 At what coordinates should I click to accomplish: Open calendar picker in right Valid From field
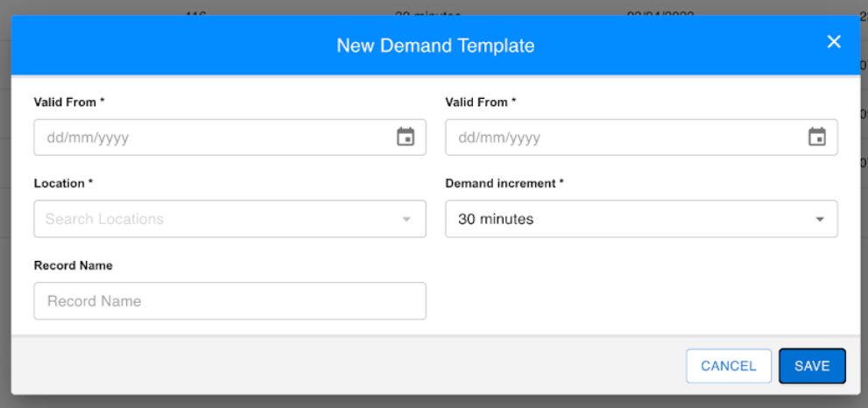pyautogui.click(x=817, y=137)
